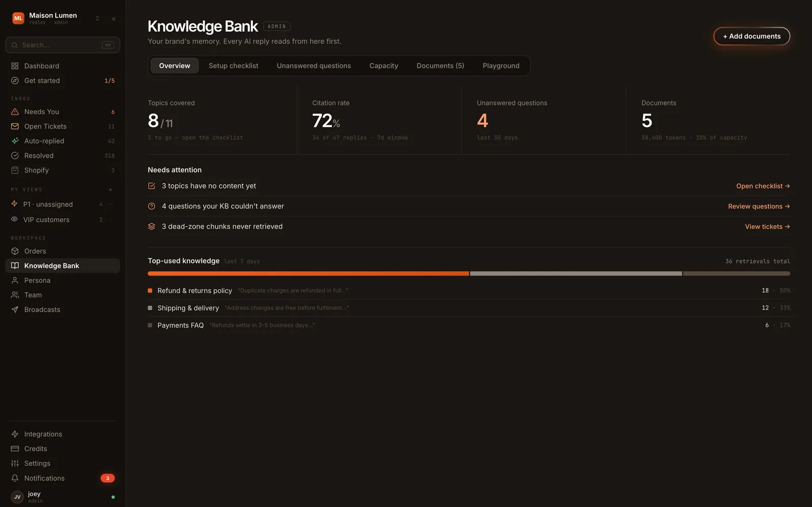Click the Add documents button
The height and width of the screenshot is (507, 812).
[x=752, y=37]
